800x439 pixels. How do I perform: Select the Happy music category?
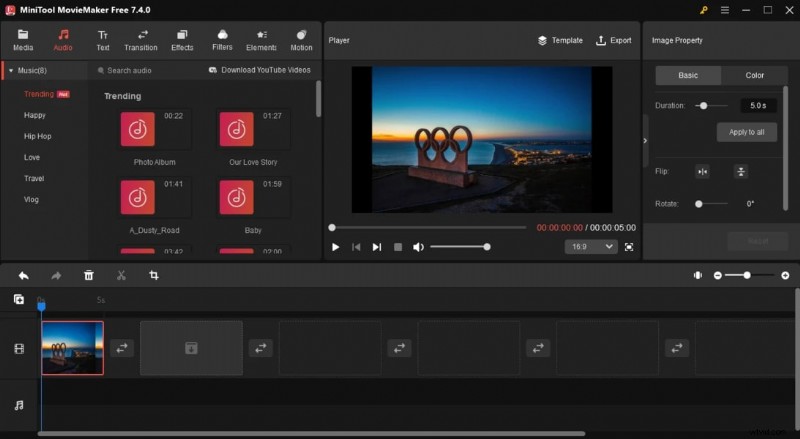pyautogui.click(x=35, y=115)
